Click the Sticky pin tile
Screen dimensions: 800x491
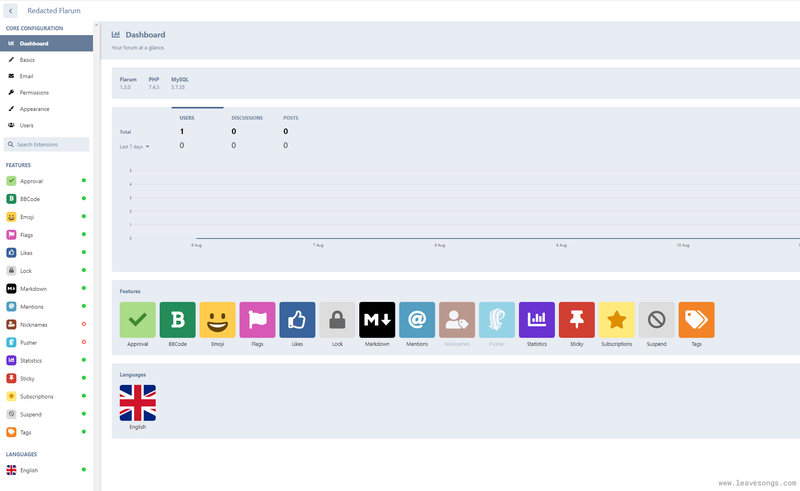576,320
